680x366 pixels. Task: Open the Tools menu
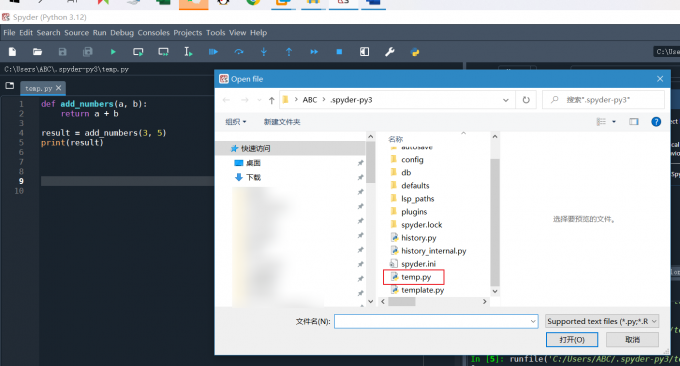coord(216,33)
